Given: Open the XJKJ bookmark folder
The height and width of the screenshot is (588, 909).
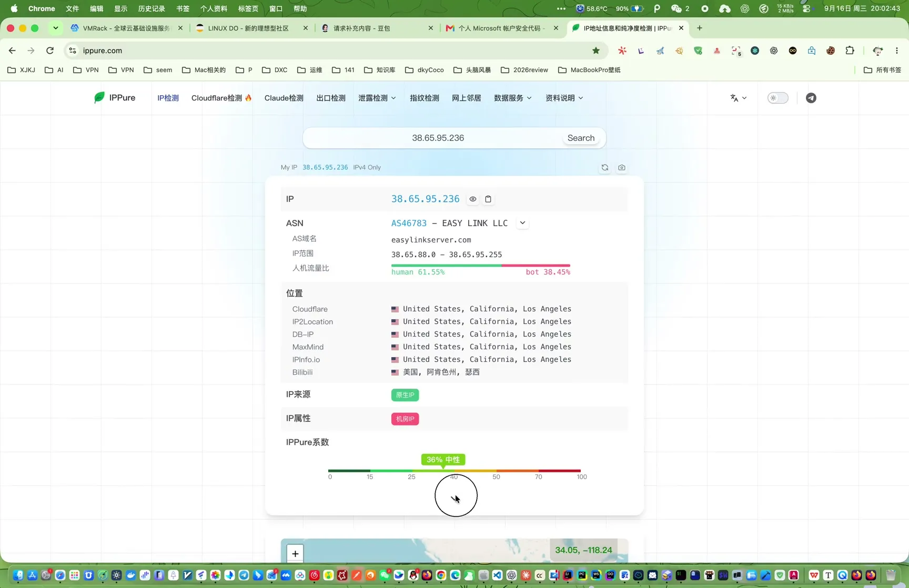Looking at the screenshot, I should click(22, 70).
